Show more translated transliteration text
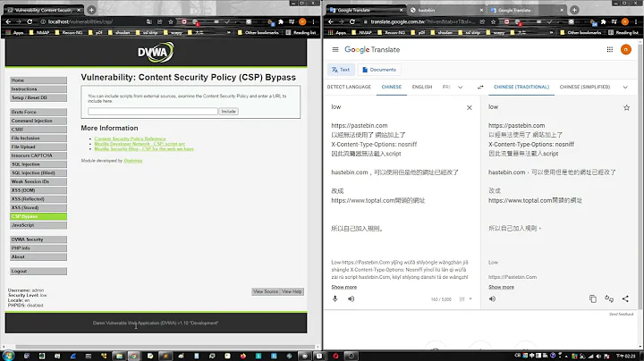 tap(501, 287)
